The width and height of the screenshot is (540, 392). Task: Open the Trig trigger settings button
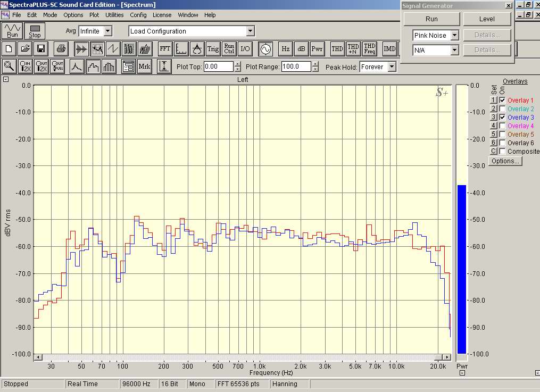tap(213, 49)
